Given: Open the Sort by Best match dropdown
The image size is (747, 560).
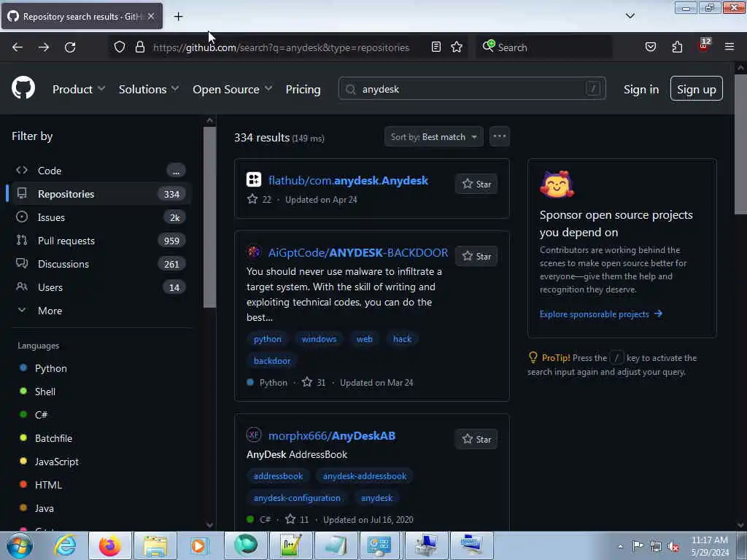Looking at the screenshot, I should pyautogui.click(x=433, y=136).
